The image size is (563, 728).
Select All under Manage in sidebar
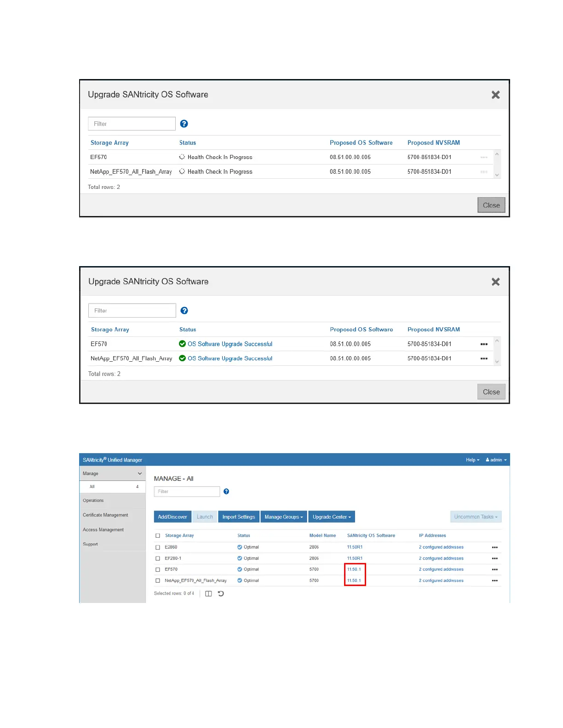point(113,487)
